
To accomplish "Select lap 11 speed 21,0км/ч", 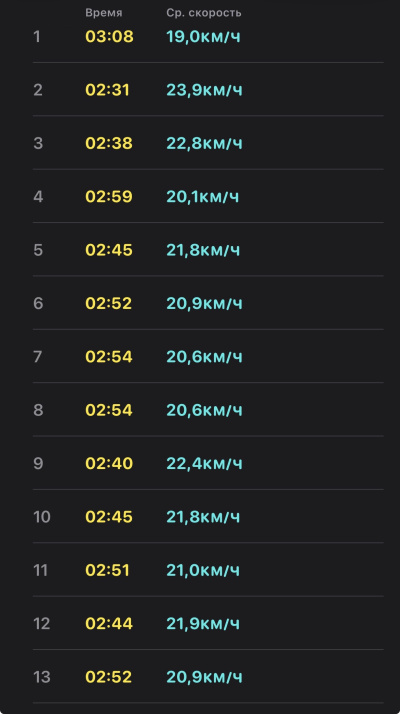I will [x=203, y=570].
